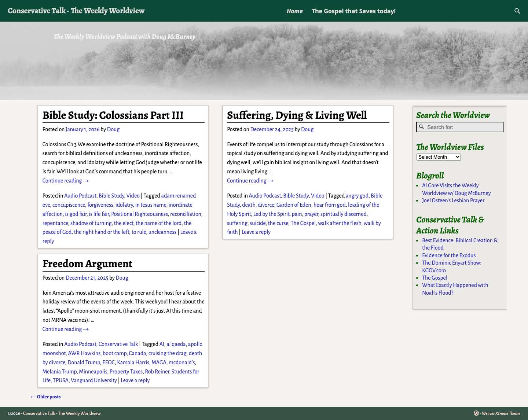528x420 pixels.
Task: Open Evidence for the Exodus link
Action: click(449, 255)
